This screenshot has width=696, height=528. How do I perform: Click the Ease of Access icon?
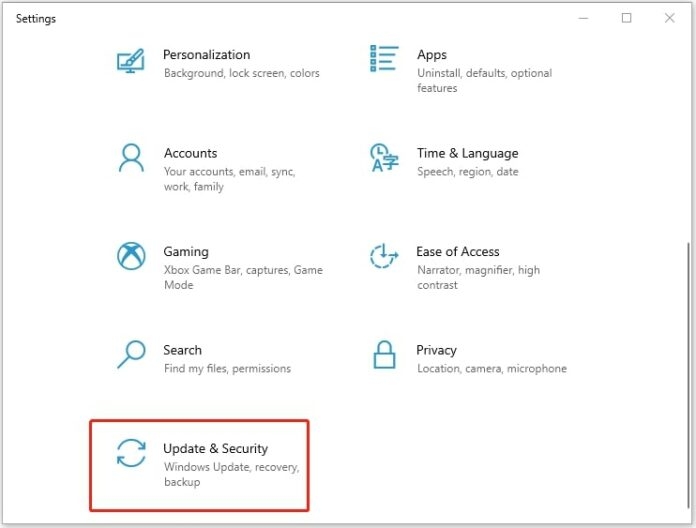[x=384, y=256]
